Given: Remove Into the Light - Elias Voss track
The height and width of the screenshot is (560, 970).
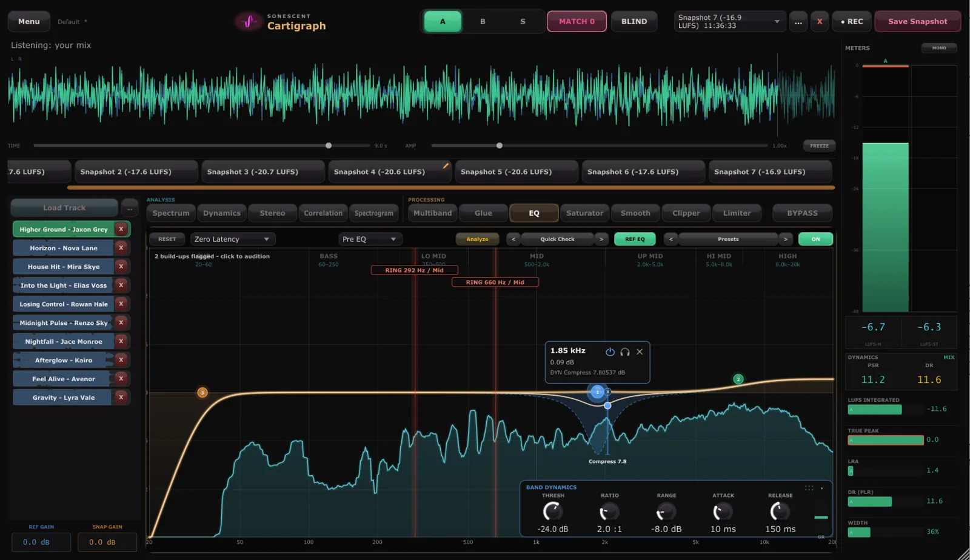Looking at the screenshot, I should pos(121,285).
